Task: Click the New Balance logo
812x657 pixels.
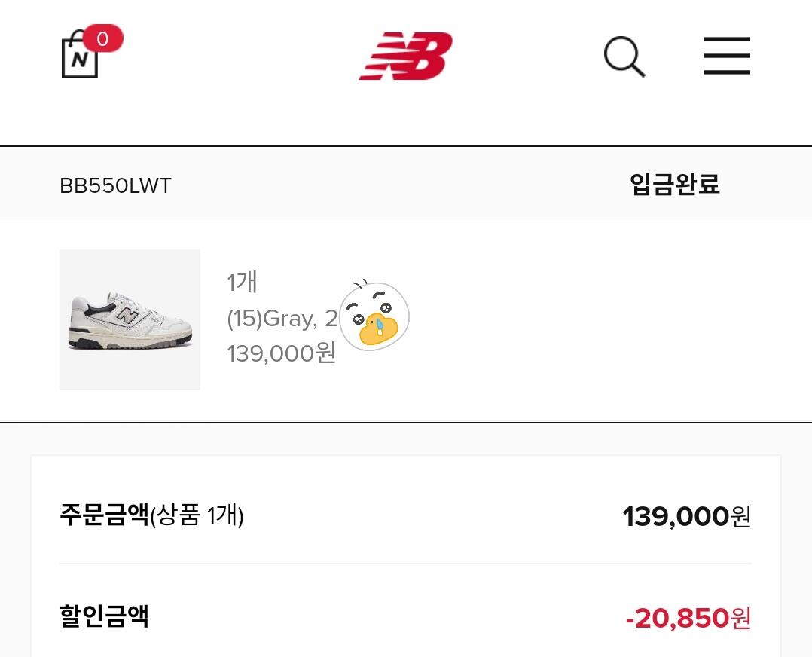Action: click(405, 57)
